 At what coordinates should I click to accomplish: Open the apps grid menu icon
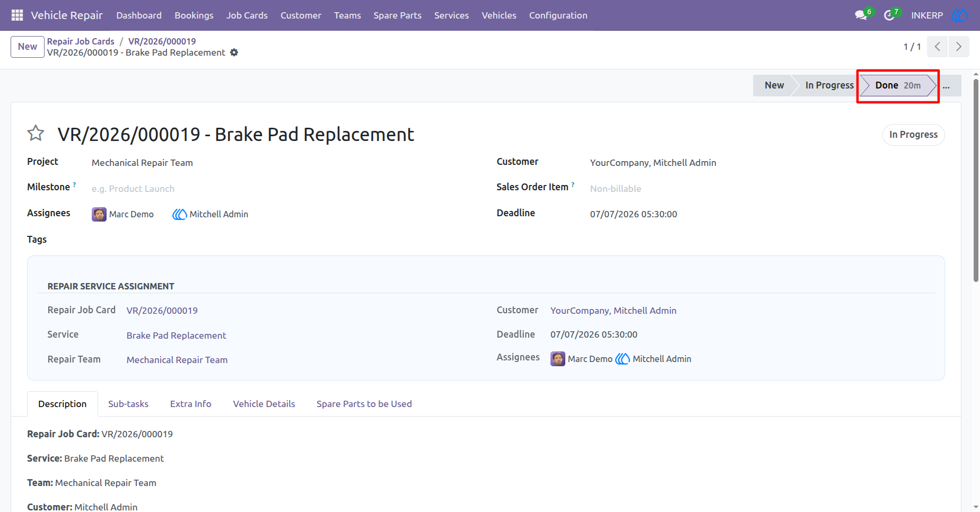click(17, 15)
